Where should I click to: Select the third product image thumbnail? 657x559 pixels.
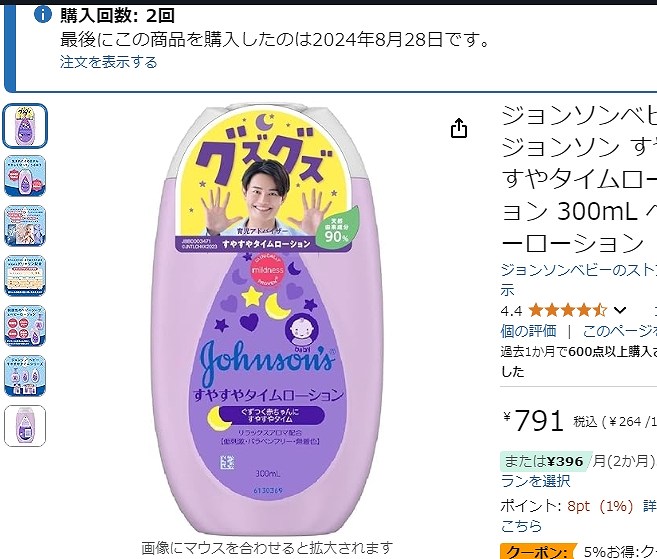[x=25, y=226]
